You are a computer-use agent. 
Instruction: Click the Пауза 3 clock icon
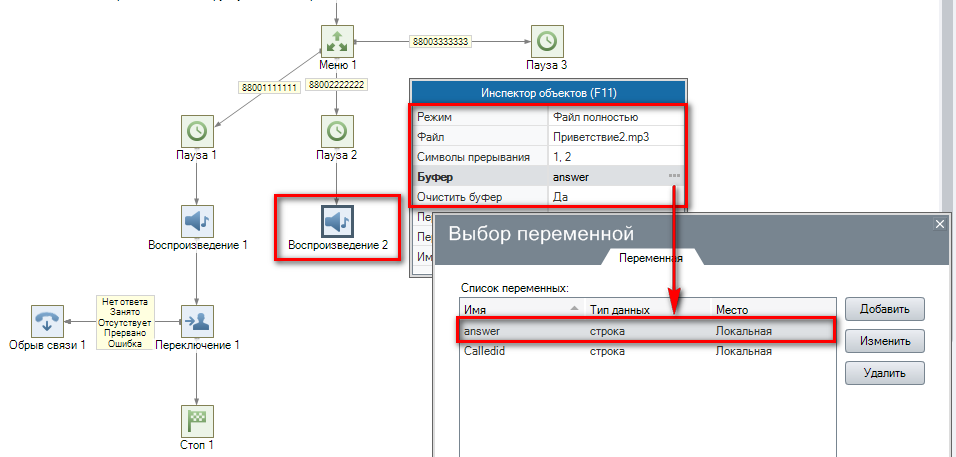point(547,41)
